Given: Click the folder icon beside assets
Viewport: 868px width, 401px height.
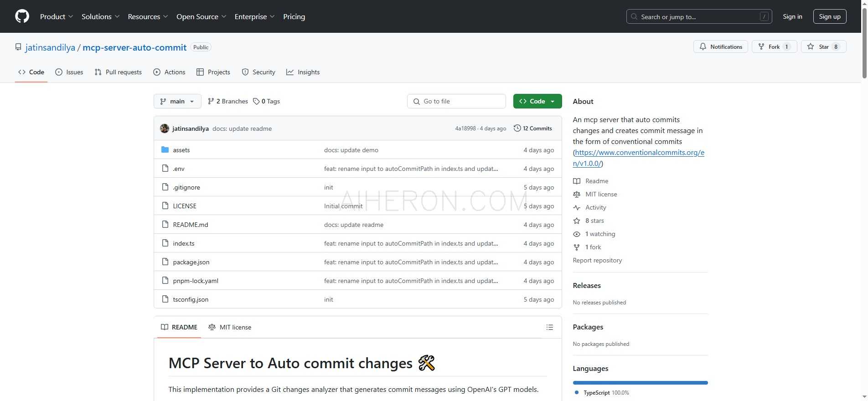Looking at the screenshot, I should pyautogui.click(x=165, y=149).
